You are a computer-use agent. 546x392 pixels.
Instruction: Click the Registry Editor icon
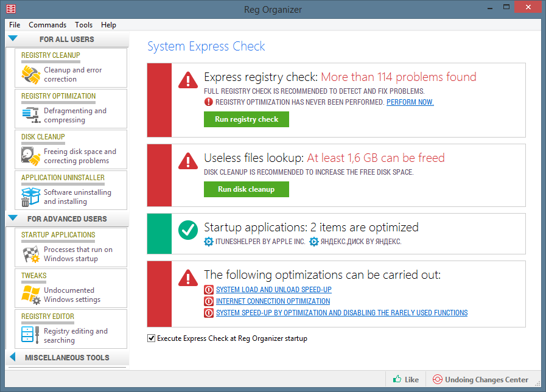click(x=30, y=335)
